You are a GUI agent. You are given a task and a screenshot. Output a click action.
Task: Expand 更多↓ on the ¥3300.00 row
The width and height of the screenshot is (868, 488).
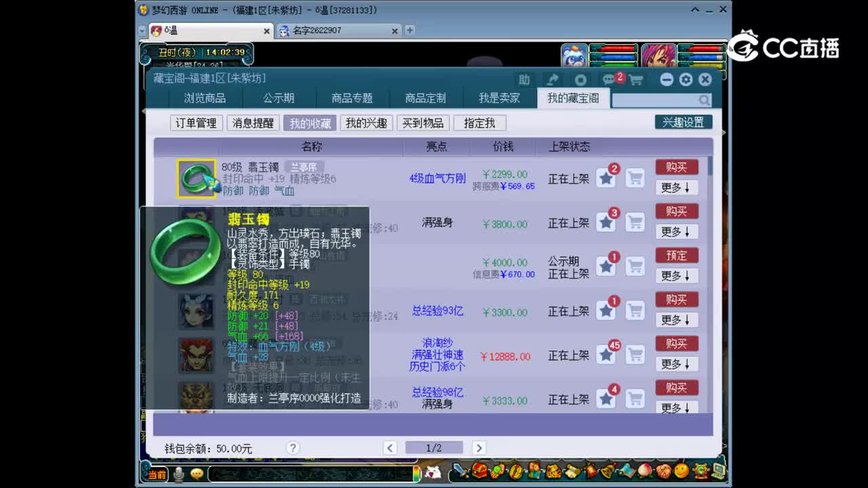[677, 320]
